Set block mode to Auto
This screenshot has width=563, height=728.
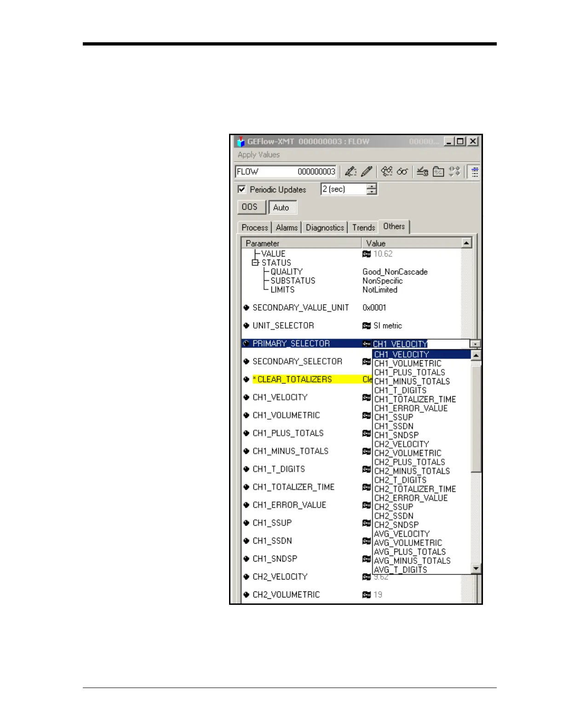click(x=282, y=208)
